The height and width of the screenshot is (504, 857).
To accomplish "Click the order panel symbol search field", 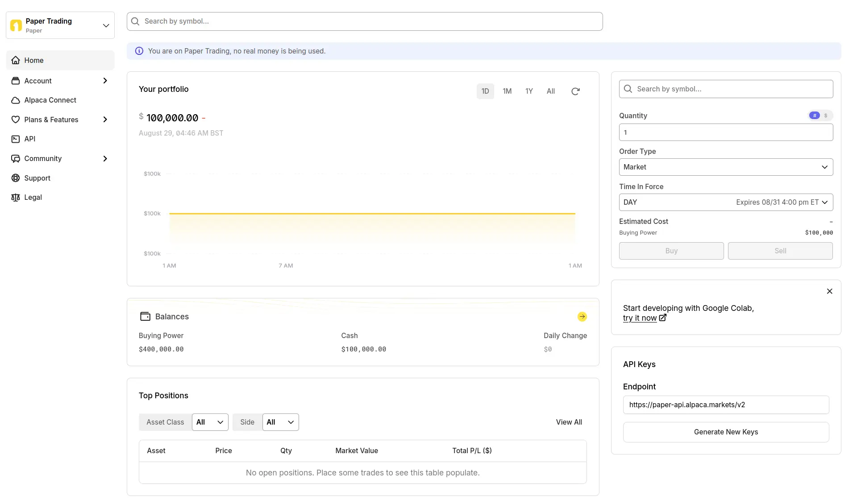I will pos(726,89).
